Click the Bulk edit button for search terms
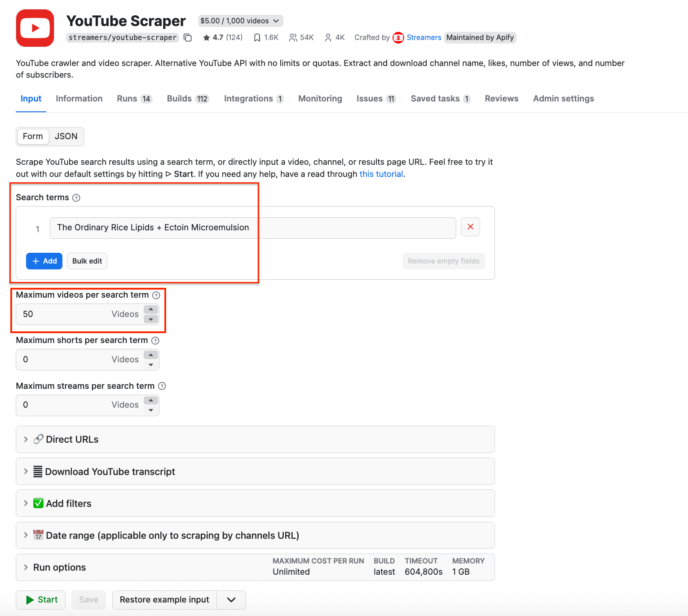 click(87, 261)
